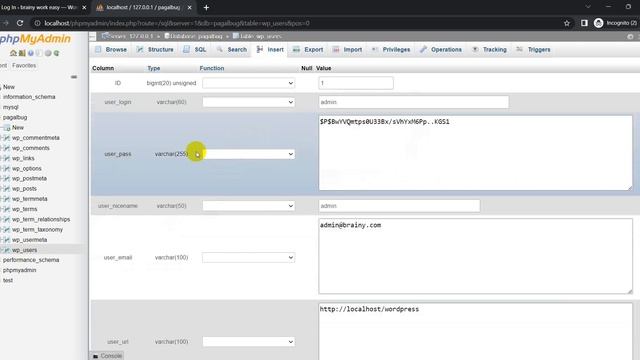This screenshot has height=360, width=640.
Task: Open the Tracking tab
Action: click(489, 49)
